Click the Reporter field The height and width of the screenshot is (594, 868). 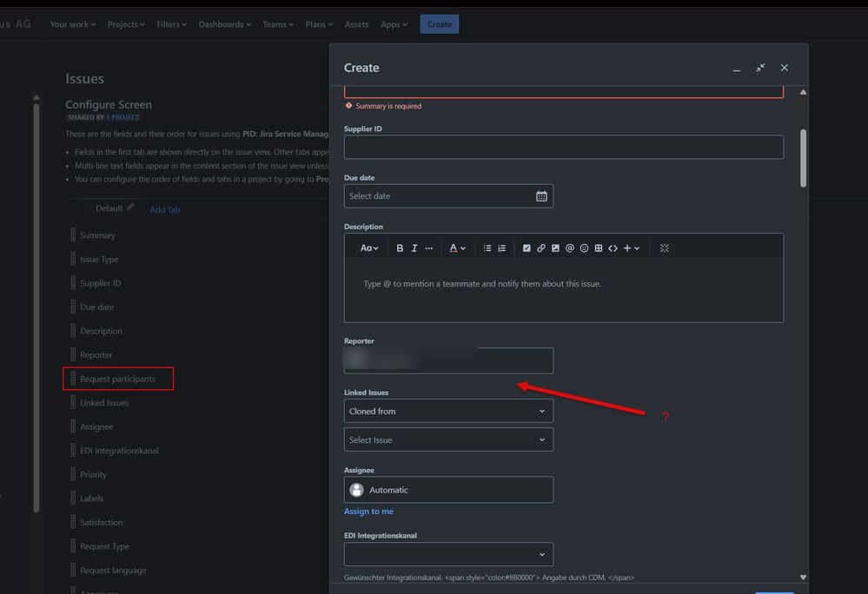448,360
